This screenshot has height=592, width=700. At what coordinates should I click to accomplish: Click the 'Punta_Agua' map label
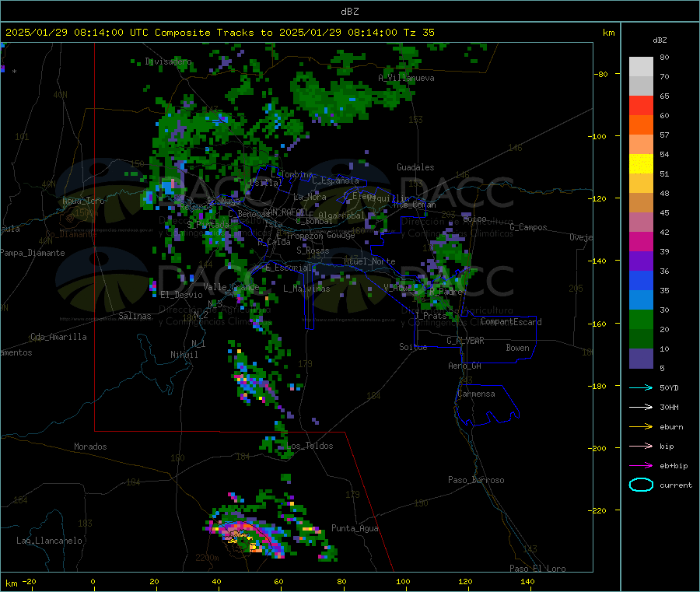(x=355, y=528)
